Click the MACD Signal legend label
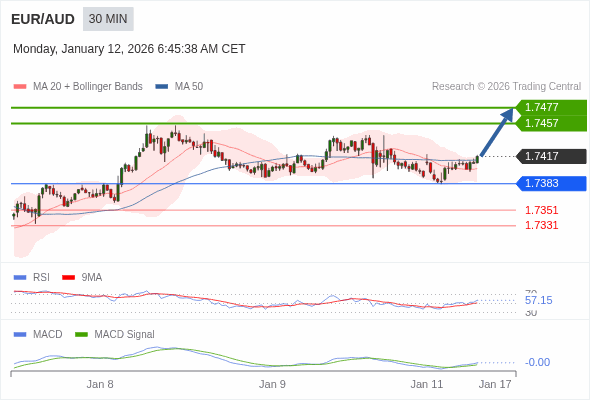Viewport: 590px width, 400px height. click(x=124, y=335)
